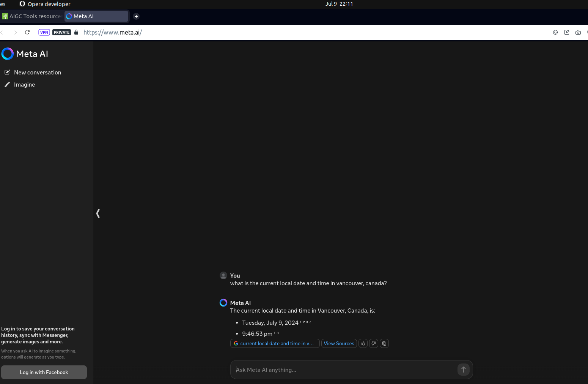Click the citation superscripts after 9:46:53 pm

click(x=276, y=333)
